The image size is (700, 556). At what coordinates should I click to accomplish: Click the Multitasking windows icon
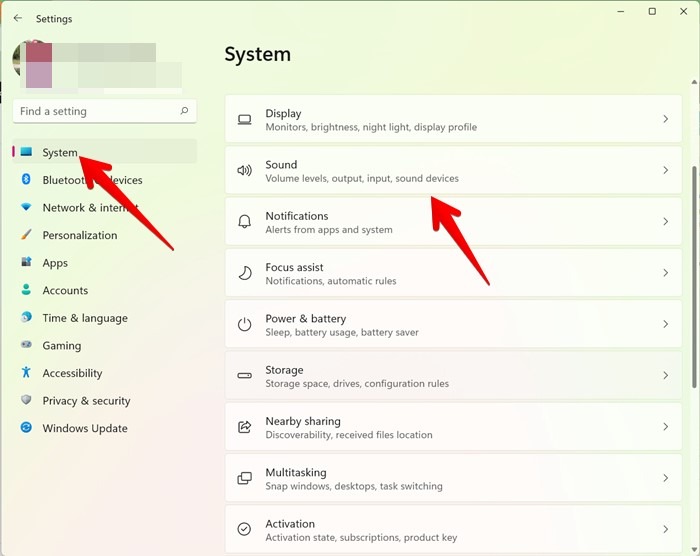(244, 478)
